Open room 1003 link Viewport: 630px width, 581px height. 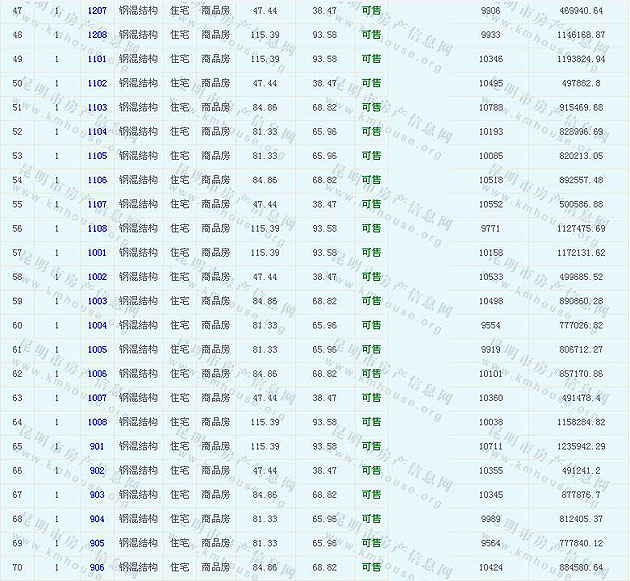pos(97,301)
